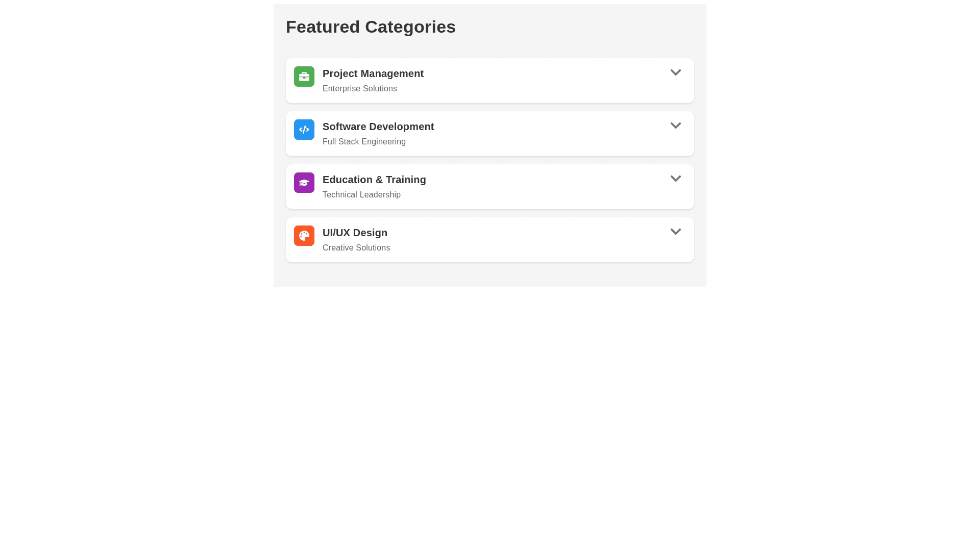The image size is (980, 551).
Task: Expand the Software Development chevron
Action: [675, 126]
